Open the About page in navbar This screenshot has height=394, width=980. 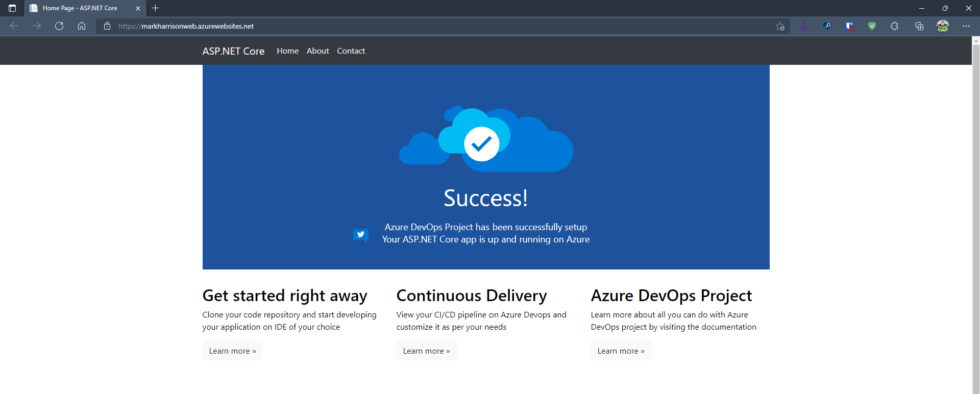click(317, 51)
